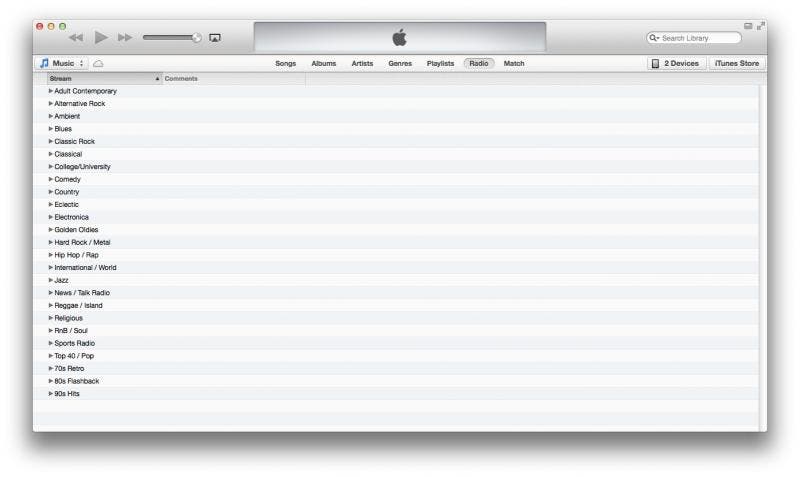The image size is (800, 477).
Task: Click the 2 Devices button
Action: [676, 63]
